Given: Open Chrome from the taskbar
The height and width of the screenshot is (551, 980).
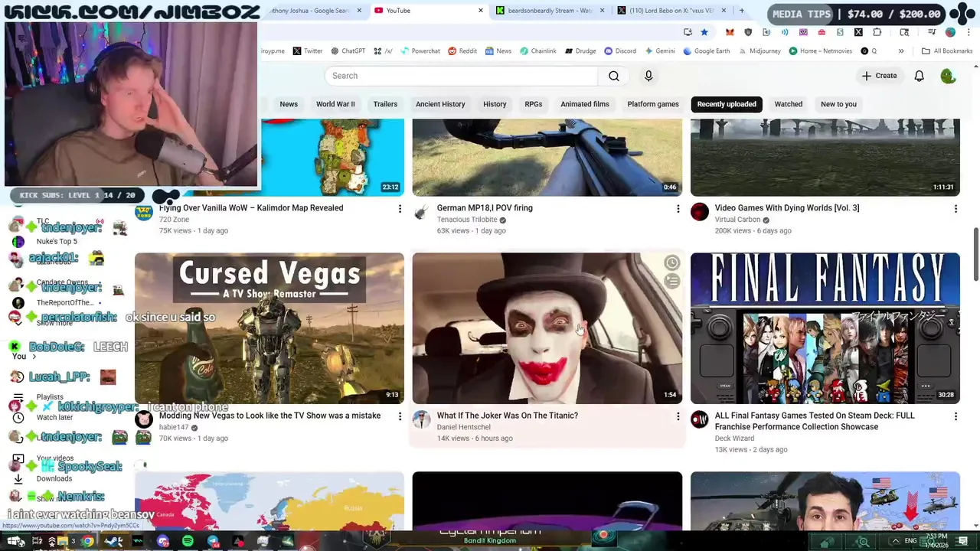Looking at the screenshot, I should click(x=88, y=542).
